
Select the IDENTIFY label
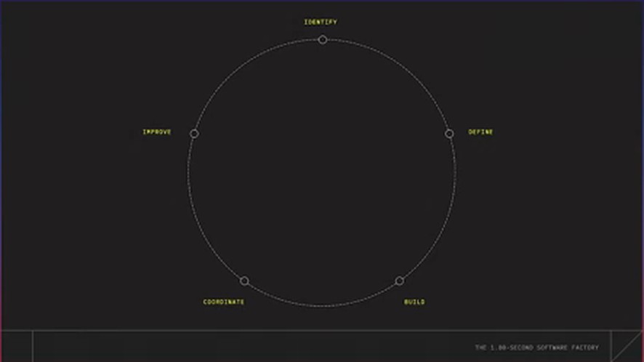(321, 22)
